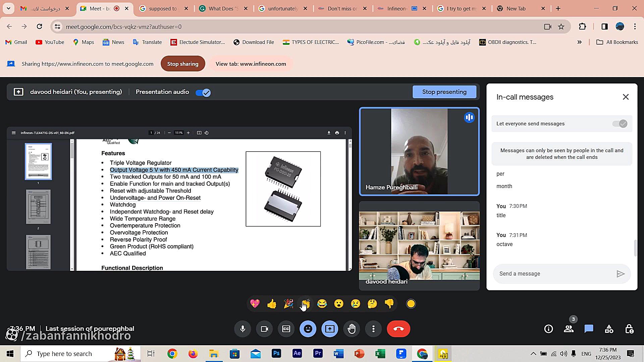Leave the call with red hang-up button
The width and height of the screenshot is (644, 362).
(398, 329)
